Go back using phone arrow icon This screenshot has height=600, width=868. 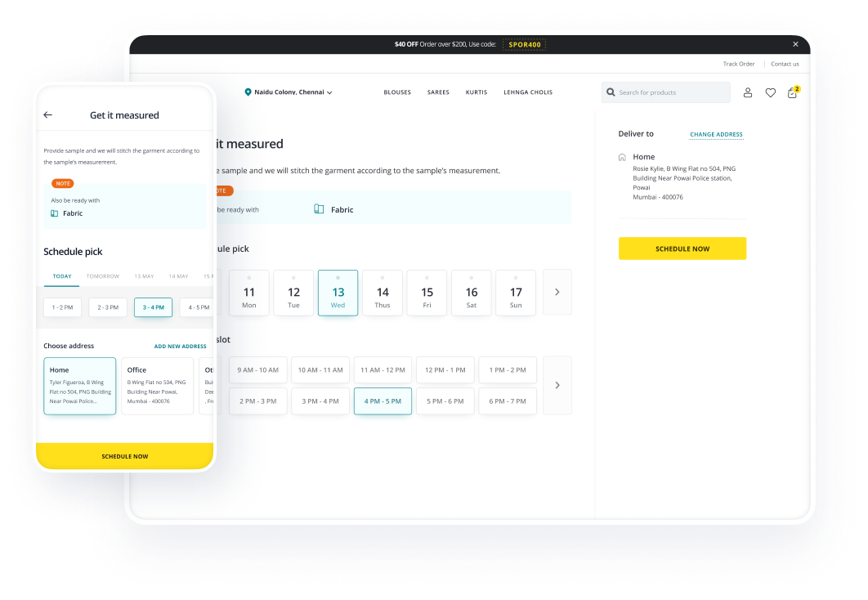[x=48, y=115]
